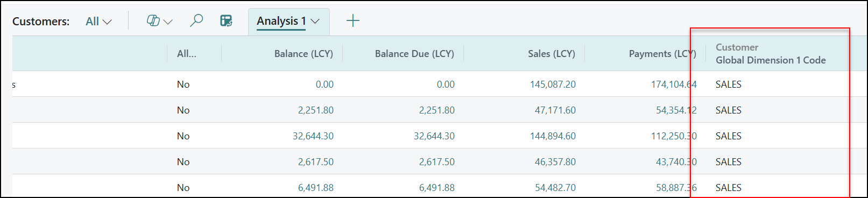This screenshot has width=868, height=198.
Task: Open the 145,087.20 sales amount link
Action: (553, 84)
